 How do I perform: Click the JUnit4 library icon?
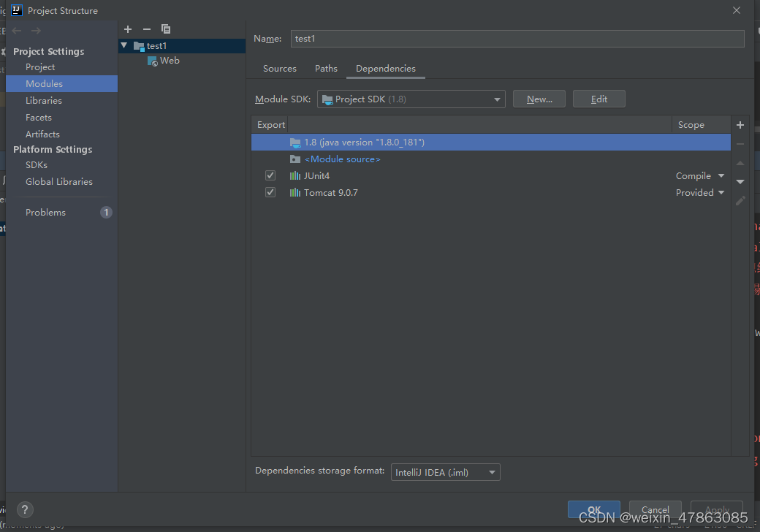click(294, 176)
